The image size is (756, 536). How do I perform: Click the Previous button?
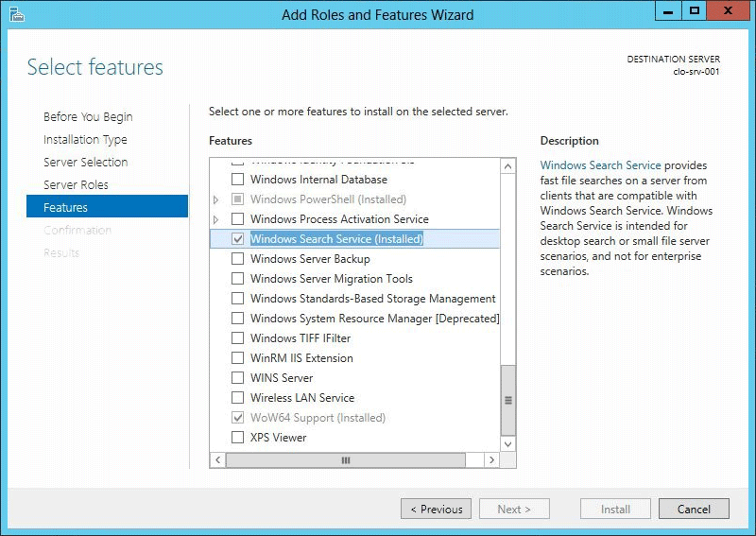pos(436,509)
